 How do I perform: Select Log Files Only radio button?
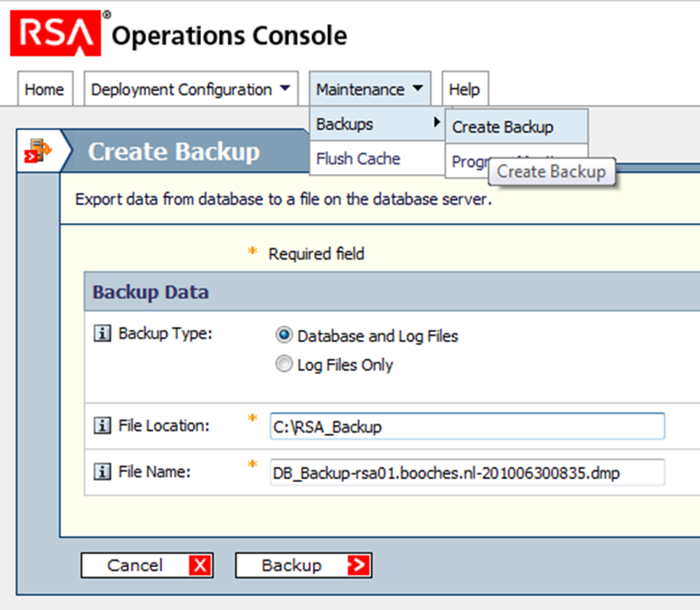coord(284,364)
